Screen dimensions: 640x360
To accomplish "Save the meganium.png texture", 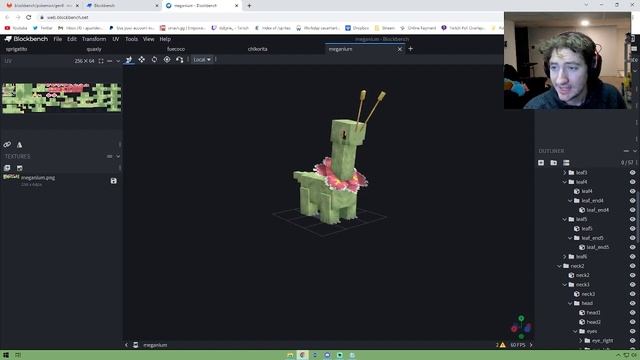I will (113, 181).
